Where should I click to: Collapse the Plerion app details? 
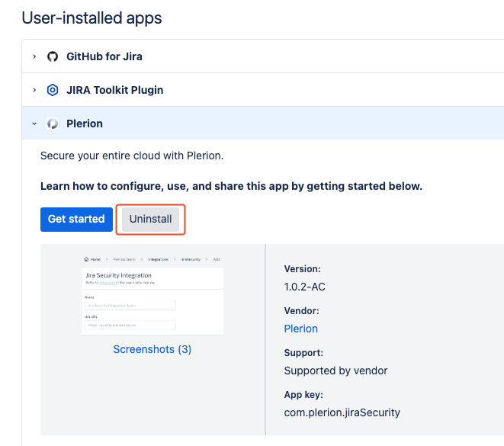[34, 124]
